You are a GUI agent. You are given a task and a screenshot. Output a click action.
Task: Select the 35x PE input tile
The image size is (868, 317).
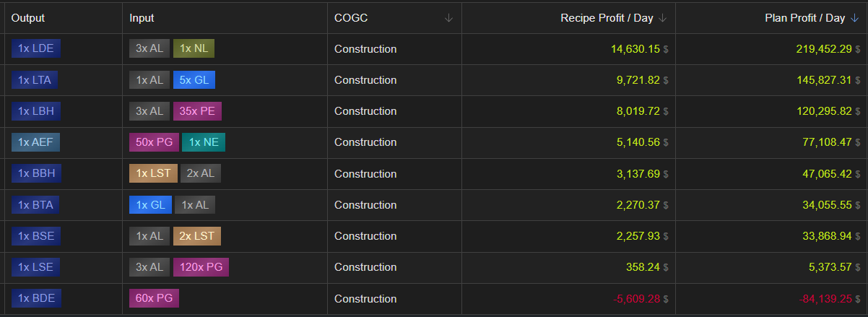click(x=198, y=111)
